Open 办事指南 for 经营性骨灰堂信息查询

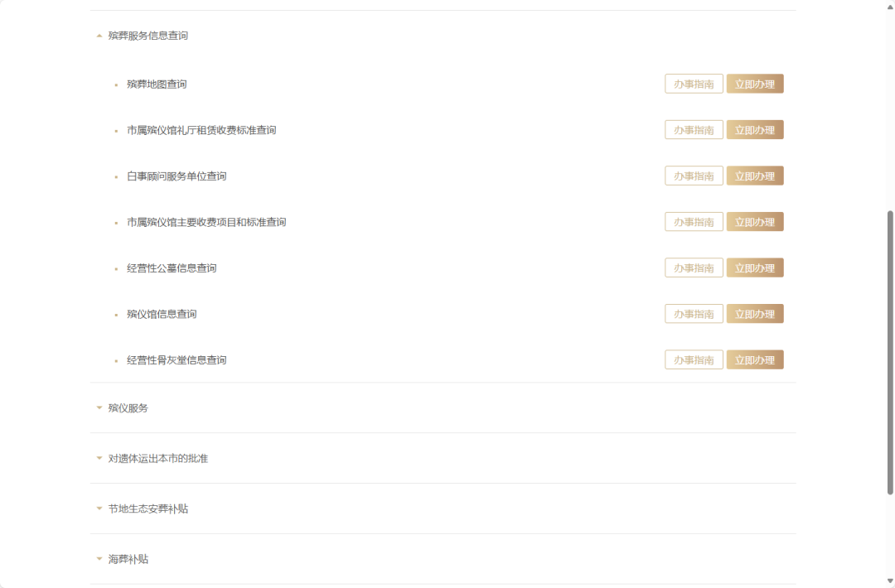click(x=694, y=360)
